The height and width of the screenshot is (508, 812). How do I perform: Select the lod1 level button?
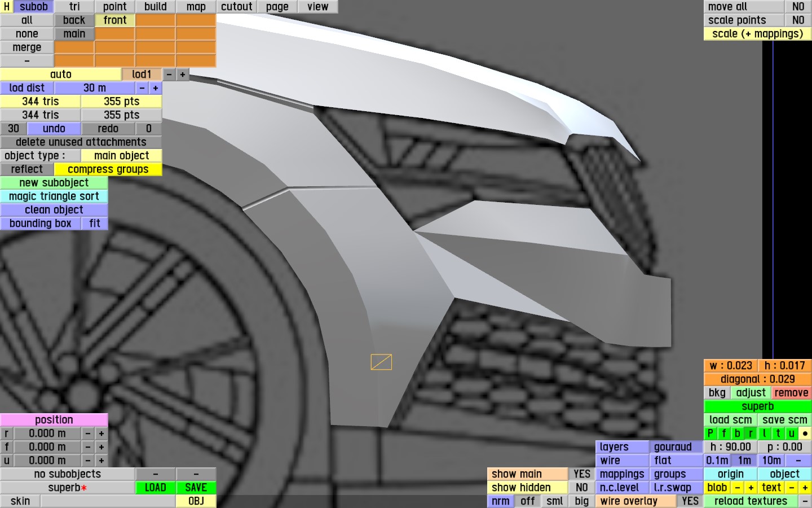pos(142,75)
